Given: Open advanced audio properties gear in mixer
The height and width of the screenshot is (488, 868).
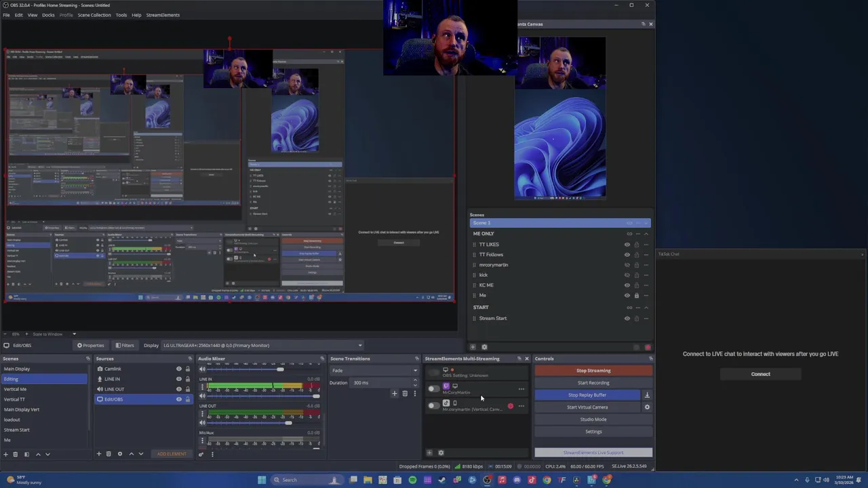Looking at the screenshot, I should [x=201, y=454].
